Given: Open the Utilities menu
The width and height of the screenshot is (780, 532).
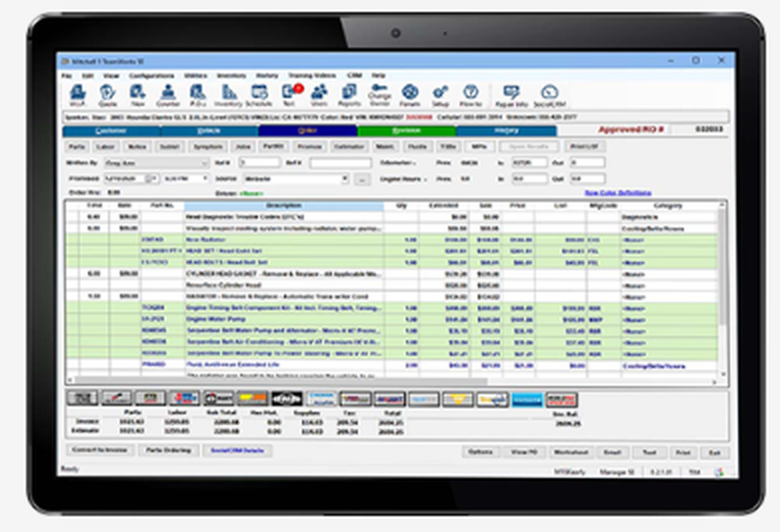Looking at the screenshot, I should pos(196,76).
